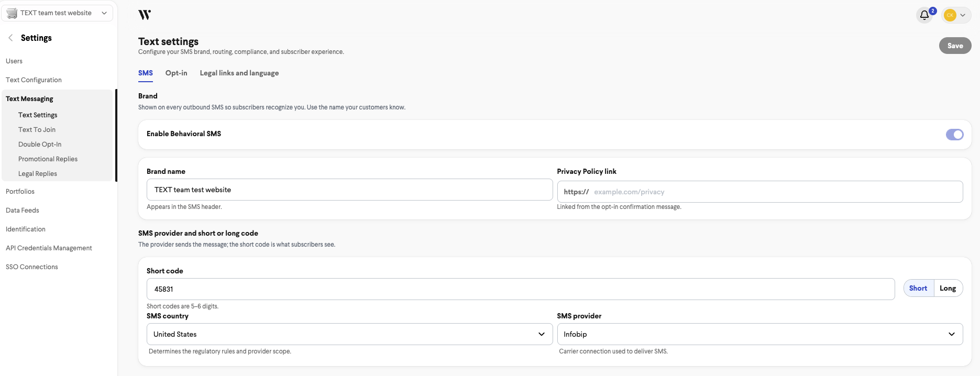980x376 pixels.
Task: Click 'Short codes are 5–6 digits.' hint
Action: [182, 306]
